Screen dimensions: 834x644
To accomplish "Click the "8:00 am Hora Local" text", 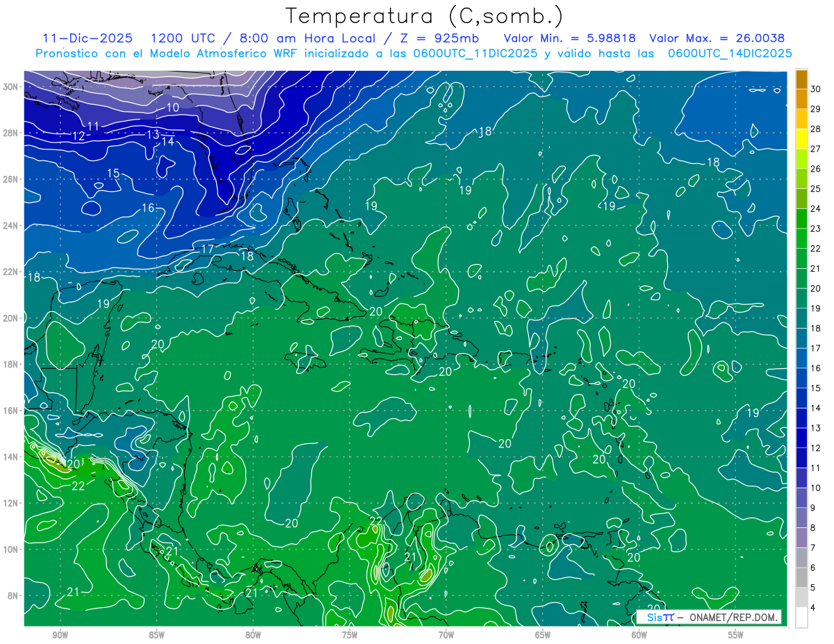I will (307, 38).
